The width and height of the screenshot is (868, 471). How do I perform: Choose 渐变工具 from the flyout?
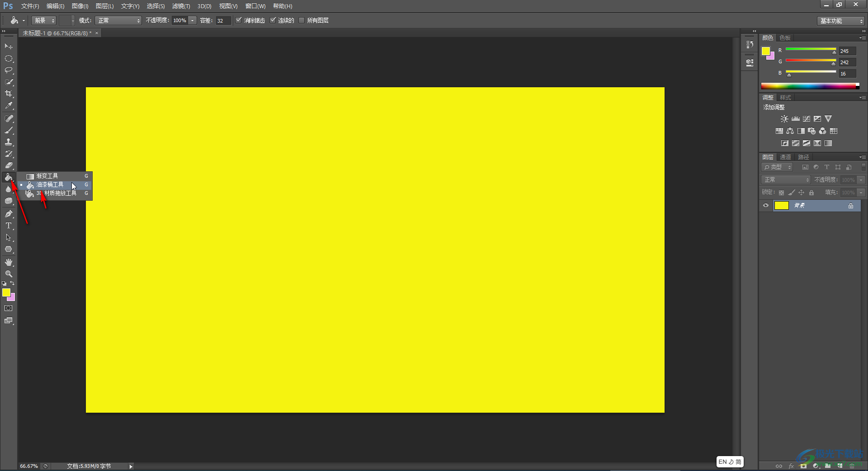click(55, 176)
